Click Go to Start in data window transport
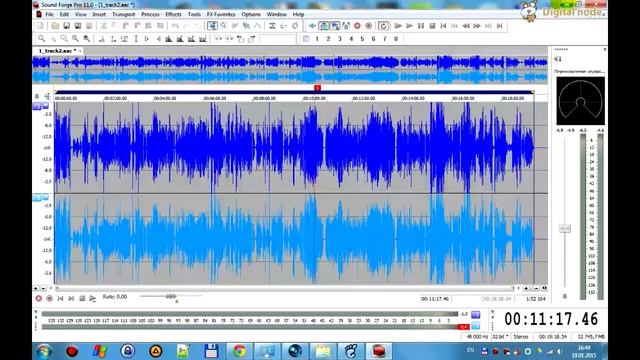This screenshot has height=360, width=640. (x=60, y=299)
